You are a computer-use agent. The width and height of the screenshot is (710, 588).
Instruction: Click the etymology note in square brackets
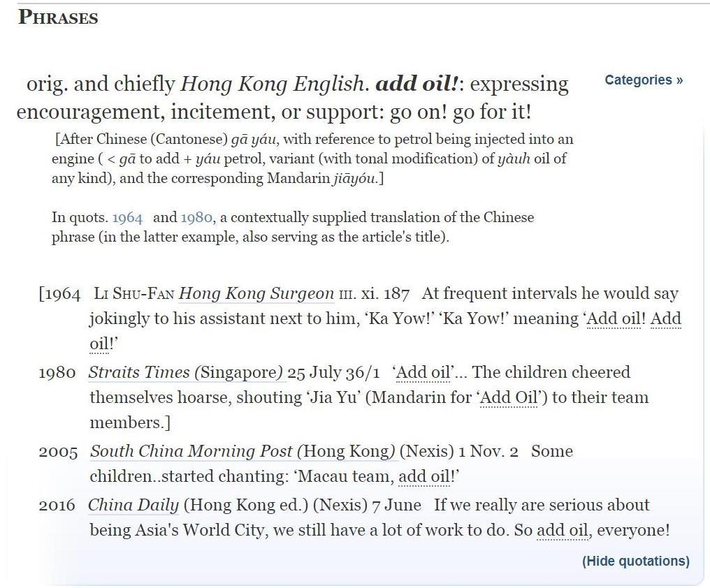point(312,159)
